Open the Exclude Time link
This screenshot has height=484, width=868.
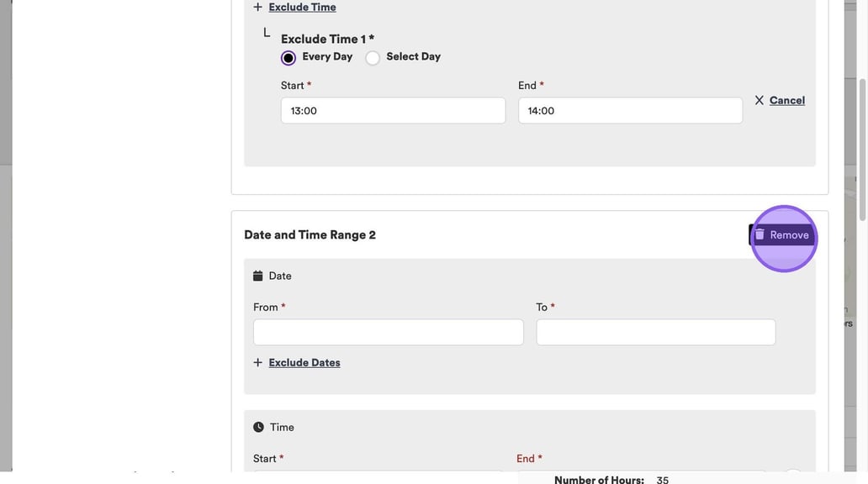(x=302, y=7)
